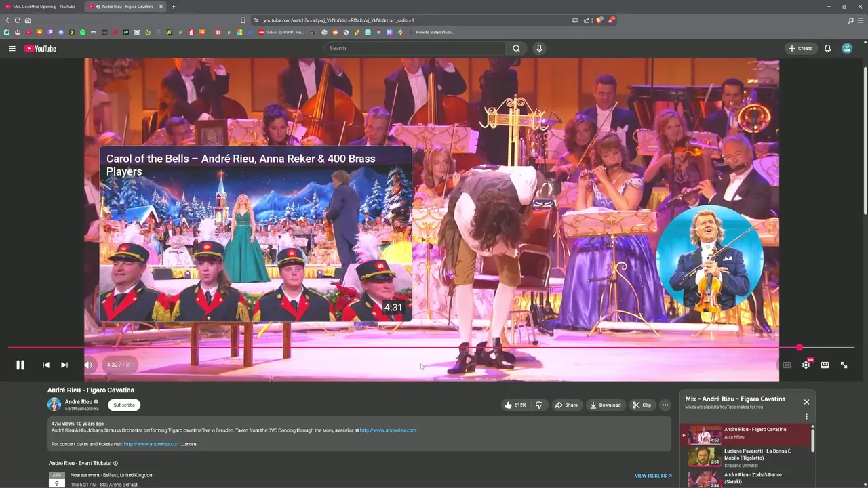
Task: Close the Mix playlist panel
Action: [x=806, y=402]
